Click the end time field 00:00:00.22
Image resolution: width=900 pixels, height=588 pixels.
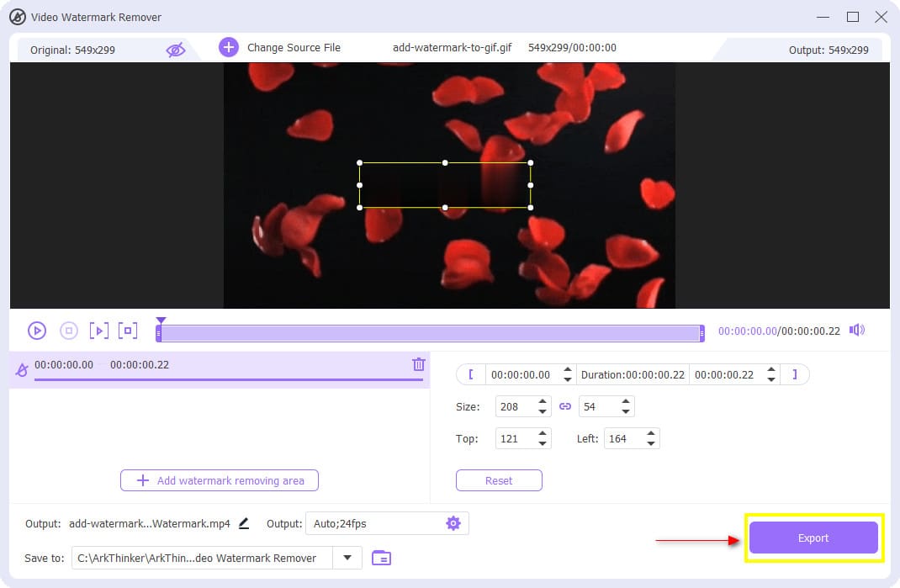click(724, 375)
